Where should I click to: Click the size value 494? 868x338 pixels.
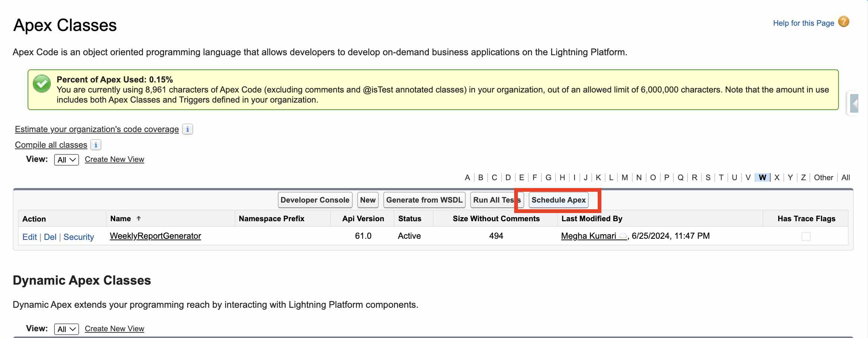496,236
